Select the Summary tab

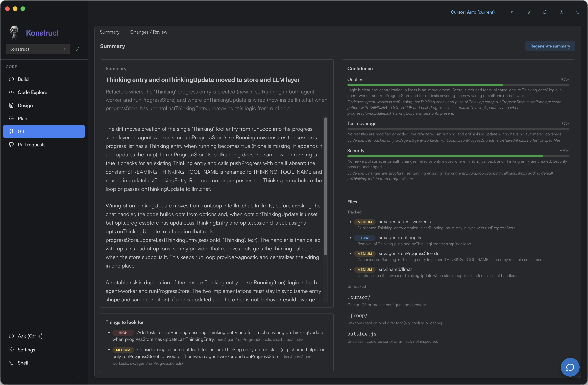pyautogui.click(x=109, y=32)
